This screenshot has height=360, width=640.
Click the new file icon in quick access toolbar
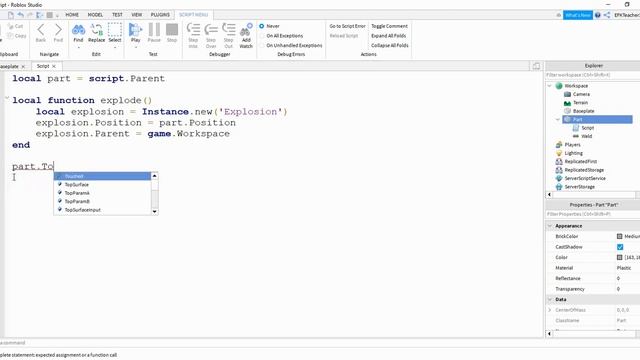click(x=11, y=15)
